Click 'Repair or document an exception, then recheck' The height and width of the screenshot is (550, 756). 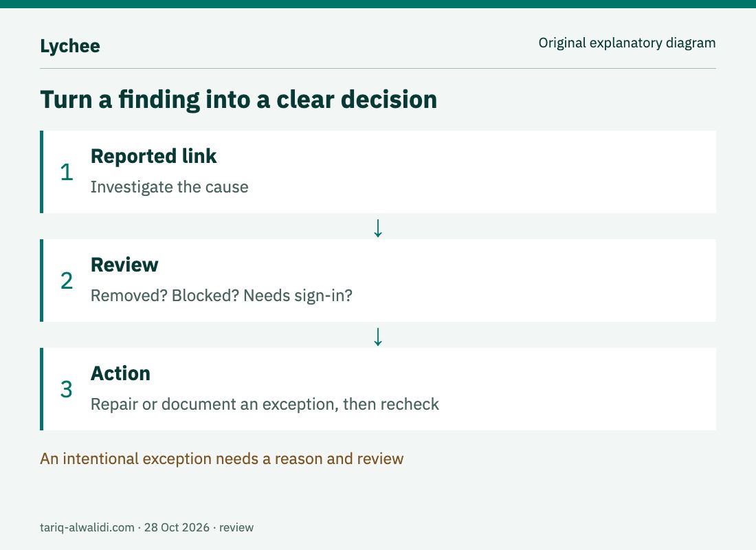265,404
